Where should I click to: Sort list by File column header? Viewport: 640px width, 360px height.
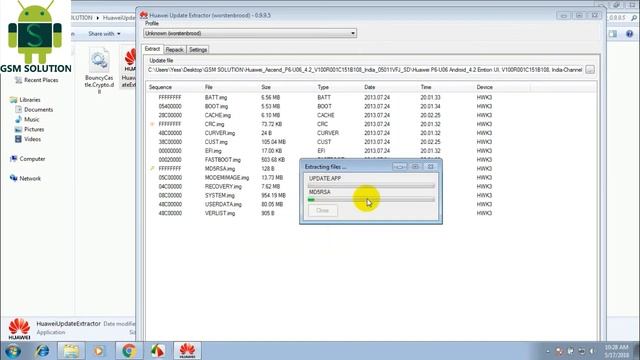(x=209, y=87)
